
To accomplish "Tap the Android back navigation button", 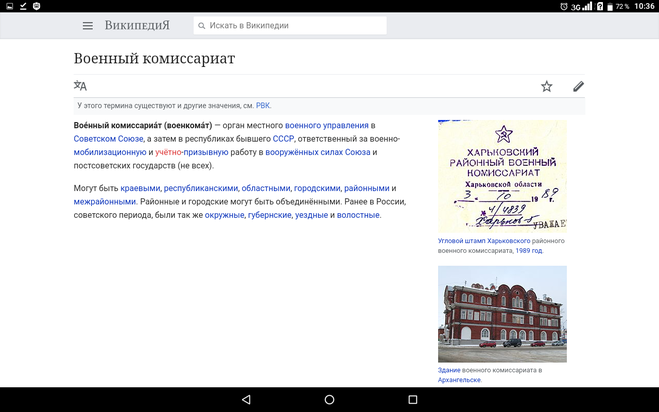I will tap(247, 399).
